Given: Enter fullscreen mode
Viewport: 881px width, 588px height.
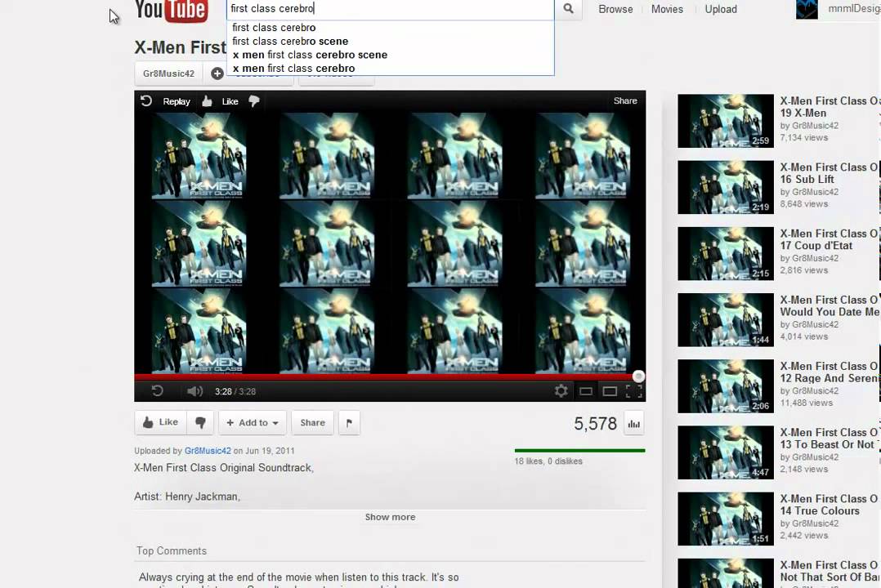Looking at the screenshot, I should tap(634, 391).
